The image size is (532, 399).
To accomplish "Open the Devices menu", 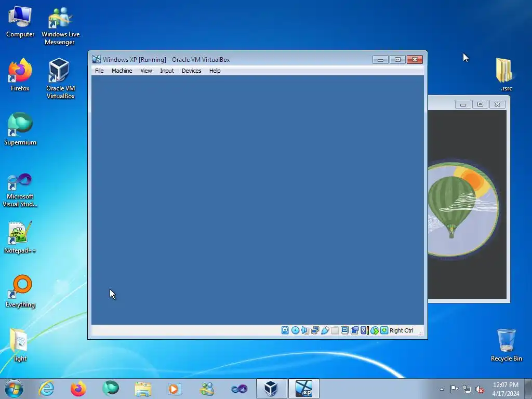I will coord(191,71).
